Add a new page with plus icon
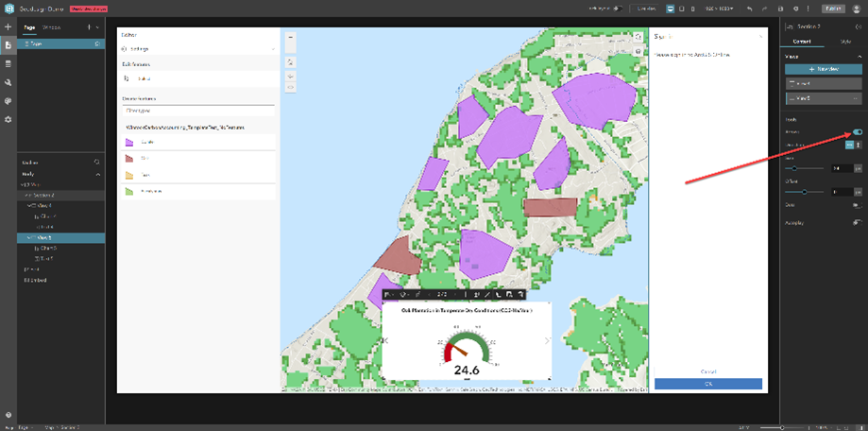This screenshot has height=431, width=868. pyautogui.click(x=89, y=27)
